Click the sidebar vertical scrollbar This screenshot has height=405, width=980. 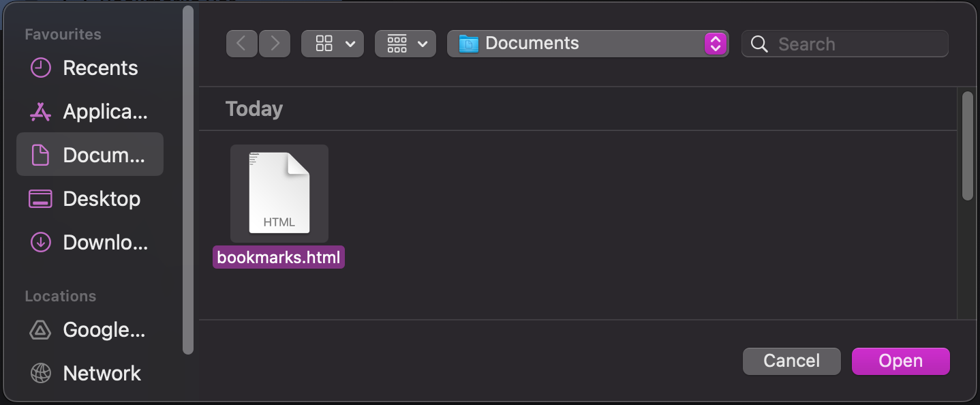pyautogui.click(x=188, y=180)
